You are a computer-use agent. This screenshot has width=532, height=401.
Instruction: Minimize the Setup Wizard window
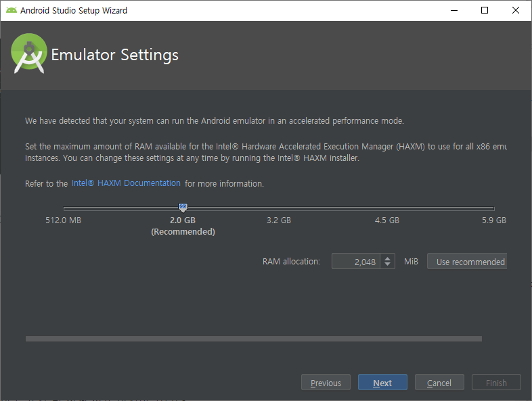pos(454,10)
